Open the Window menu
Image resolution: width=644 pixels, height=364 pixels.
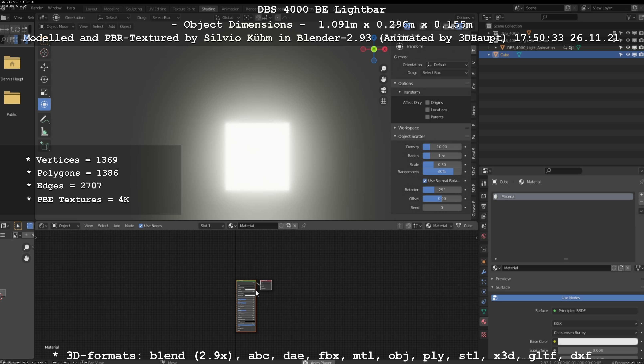point(54,8)
